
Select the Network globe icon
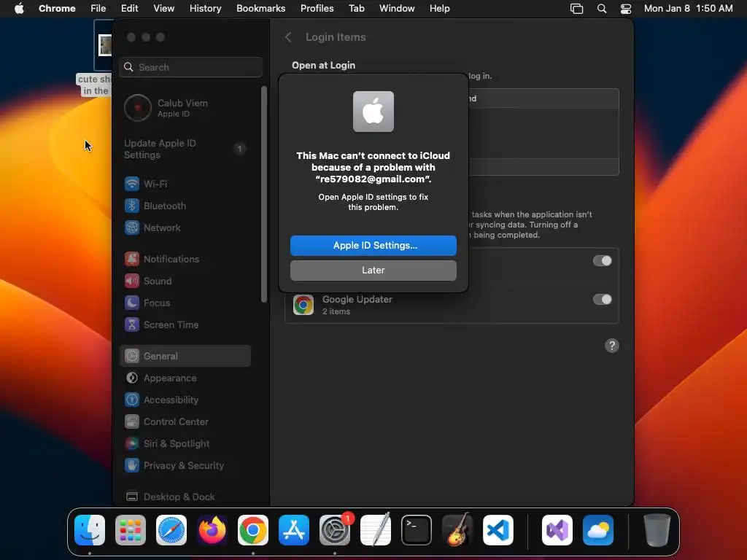coord(132,227)
